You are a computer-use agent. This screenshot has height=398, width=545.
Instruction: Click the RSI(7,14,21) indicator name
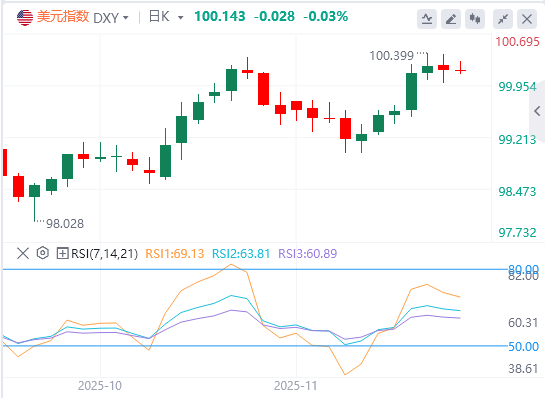tap(104, 254)
